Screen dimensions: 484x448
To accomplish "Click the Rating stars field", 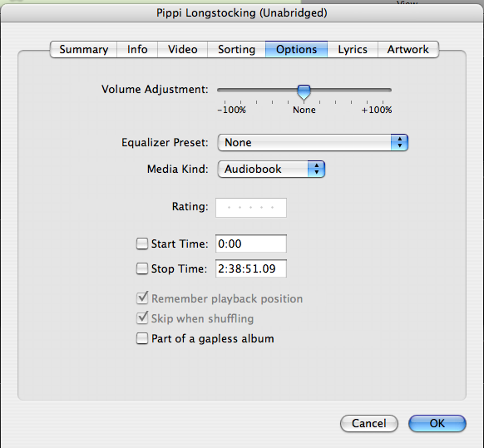I will click(251, 208).
